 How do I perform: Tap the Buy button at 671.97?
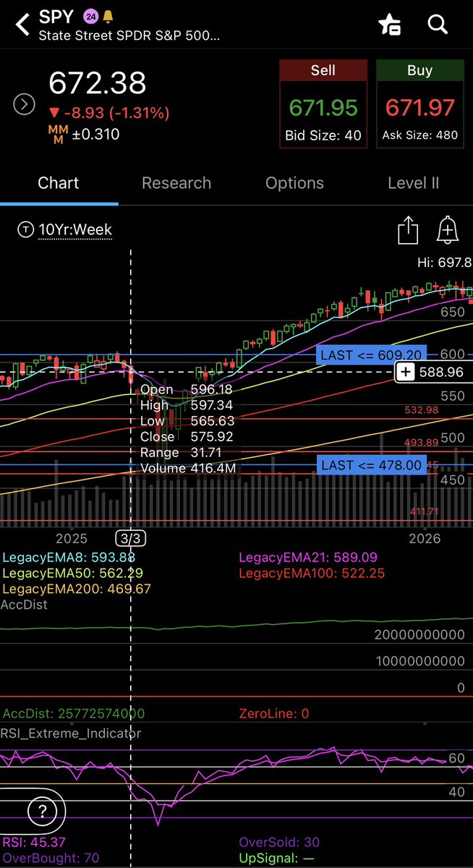click(x=420, y=104)
